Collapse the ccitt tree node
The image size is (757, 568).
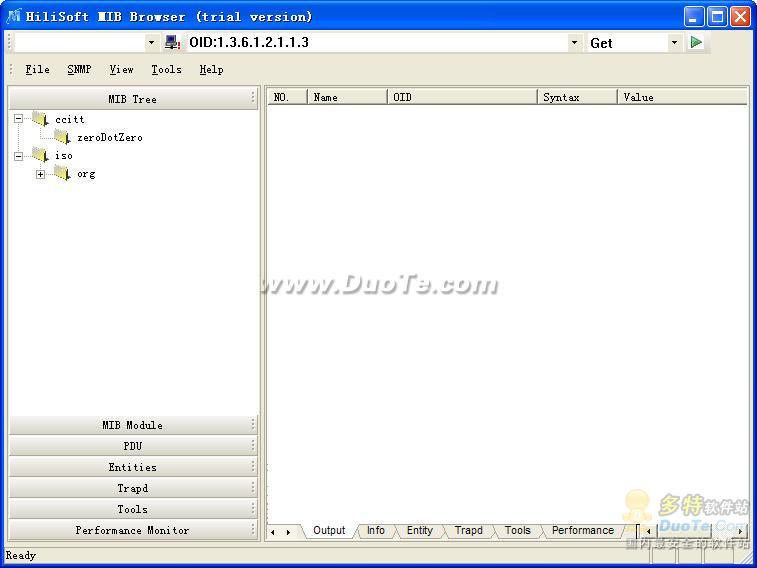coord(18,119)
